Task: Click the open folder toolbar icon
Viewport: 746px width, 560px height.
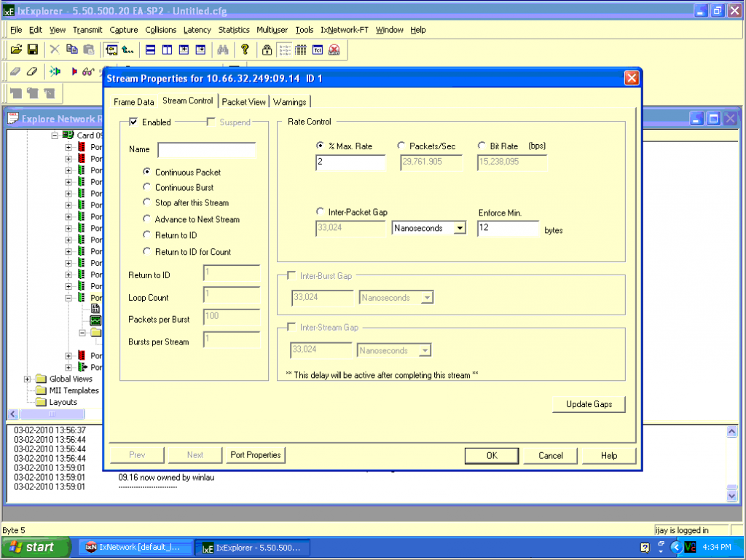Action: tap(16, 50)
